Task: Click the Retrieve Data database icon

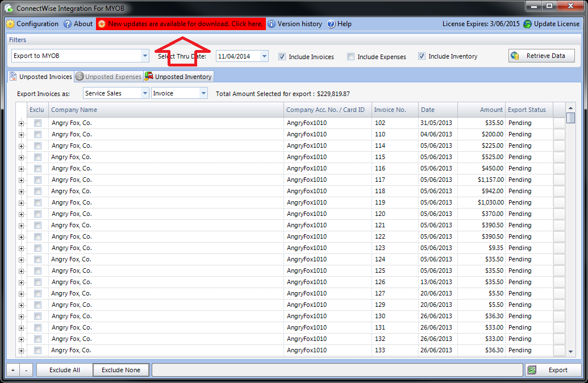Action: (515, 56)
